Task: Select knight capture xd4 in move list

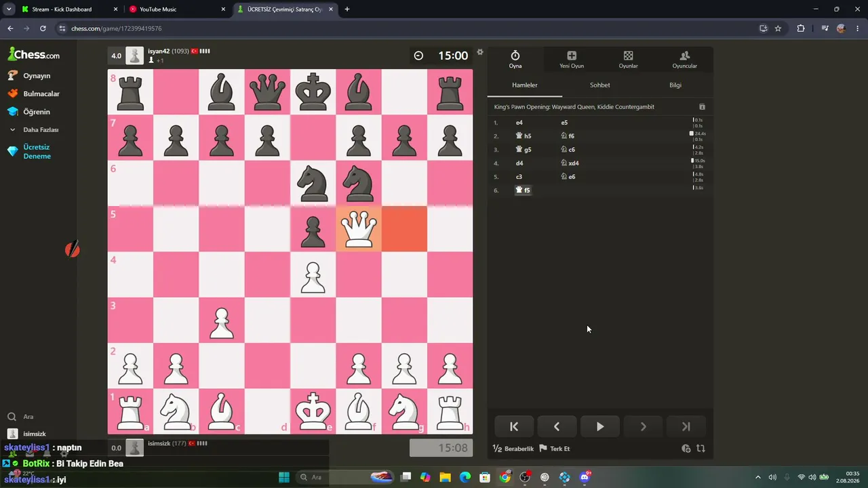Action: 570,163
